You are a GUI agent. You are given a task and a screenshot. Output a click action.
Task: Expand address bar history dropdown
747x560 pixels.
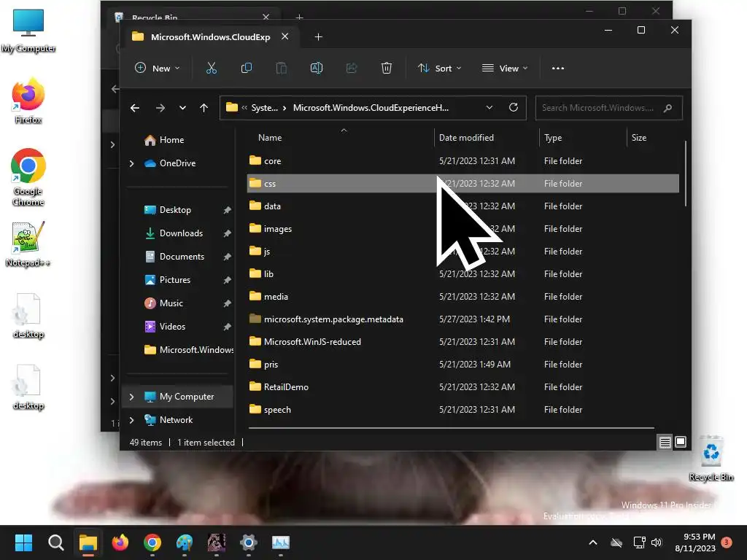point(489,108)
